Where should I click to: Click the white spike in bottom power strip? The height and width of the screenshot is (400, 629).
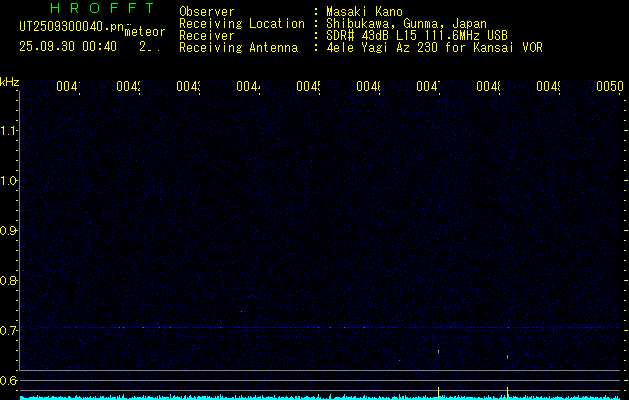pyautogui.click(x=508, y=390)
